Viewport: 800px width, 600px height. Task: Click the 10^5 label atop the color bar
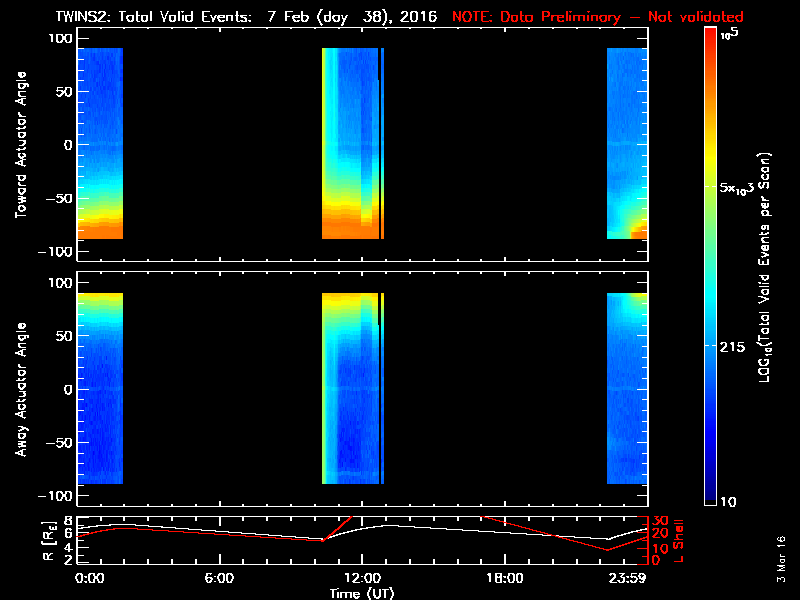point(729,33)
